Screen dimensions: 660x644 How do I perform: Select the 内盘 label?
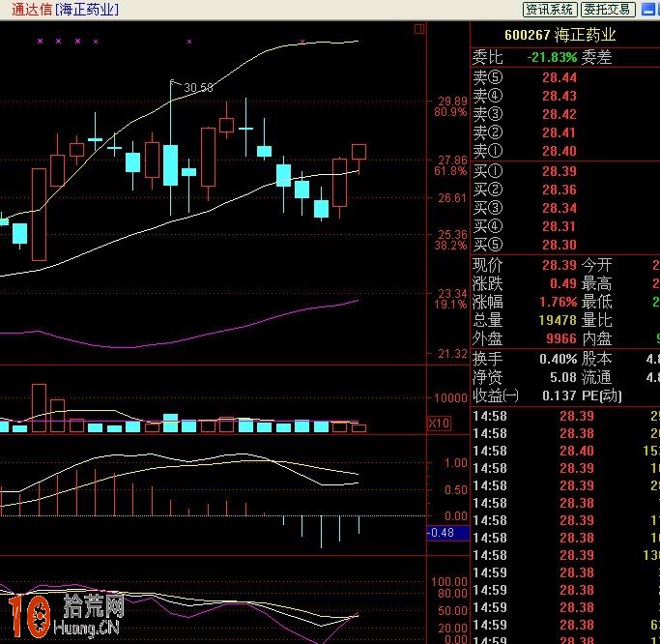click(x=596, y=338)
